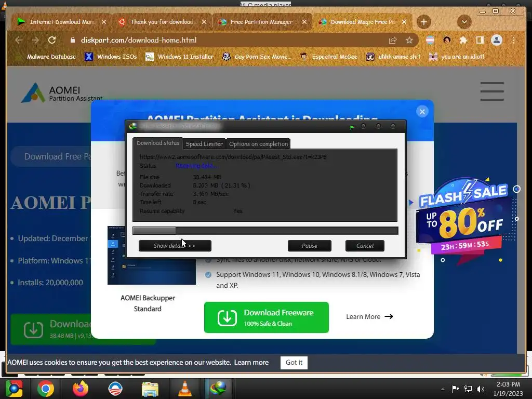Bookmark this page with the star icon
The image size is (532, 399).
[x=409, y=41]
